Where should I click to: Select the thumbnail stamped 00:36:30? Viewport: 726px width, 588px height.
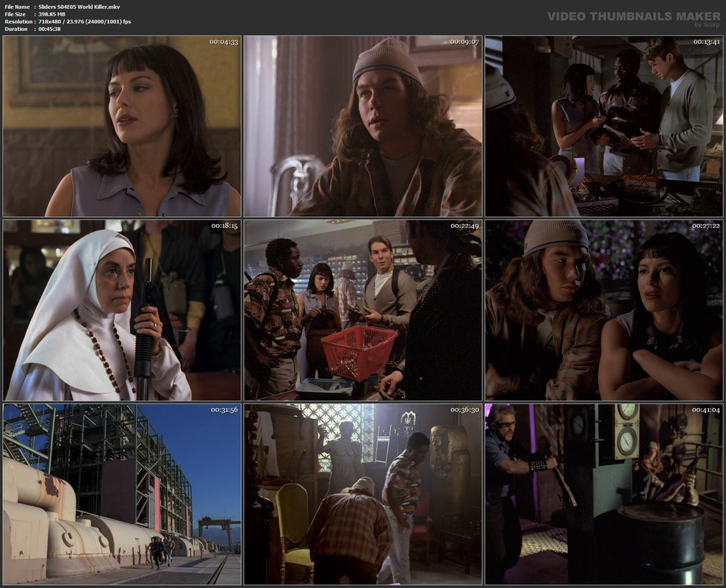click(x=363, y=494)
